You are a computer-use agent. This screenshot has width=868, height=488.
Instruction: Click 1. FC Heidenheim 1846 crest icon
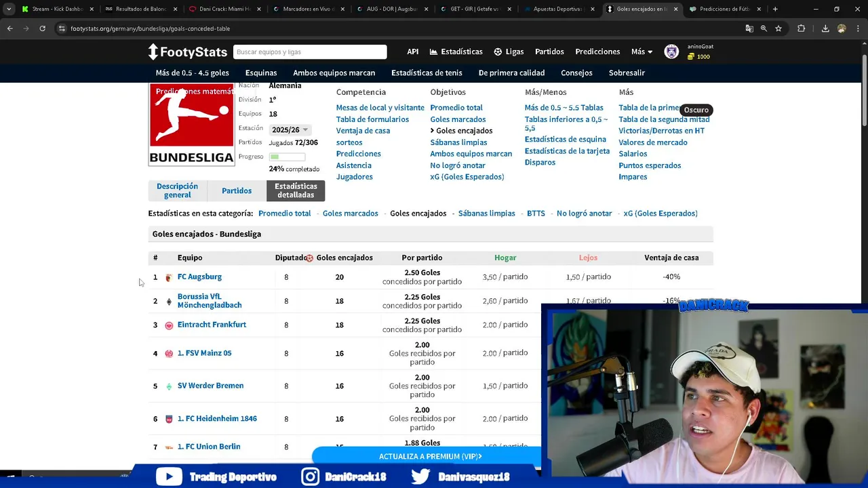169,420
